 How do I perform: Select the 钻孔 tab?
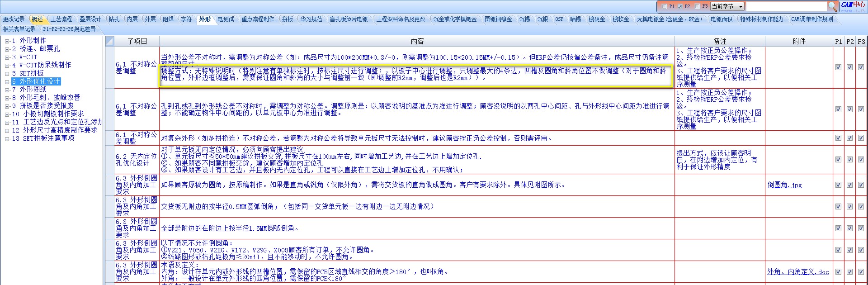click(x=114, y=19)
